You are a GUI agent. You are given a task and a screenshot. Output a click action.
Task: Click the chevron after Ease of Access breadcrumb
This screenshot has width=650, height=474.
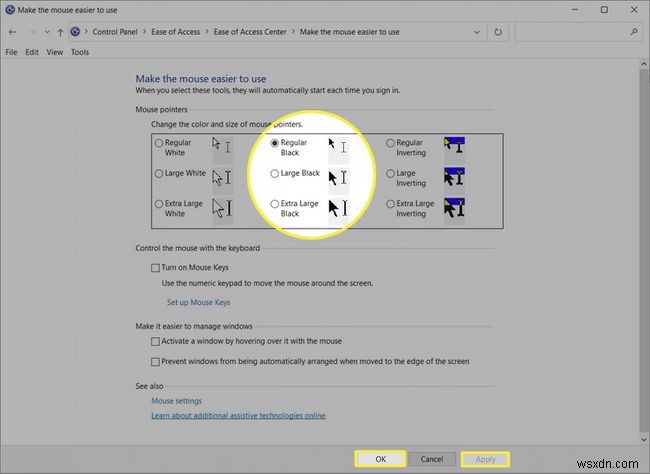[x=207, y=32]
